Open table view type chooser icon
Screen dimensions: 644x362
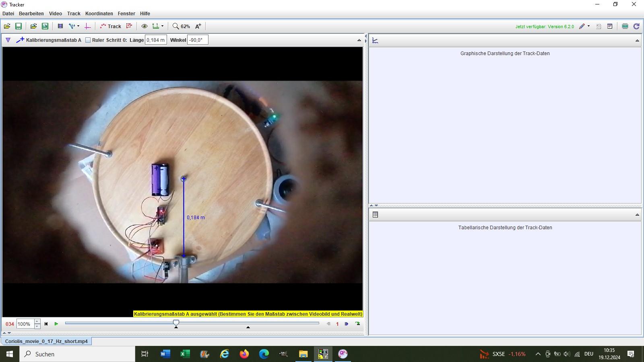pyautogui.click(x=375, y=215)
